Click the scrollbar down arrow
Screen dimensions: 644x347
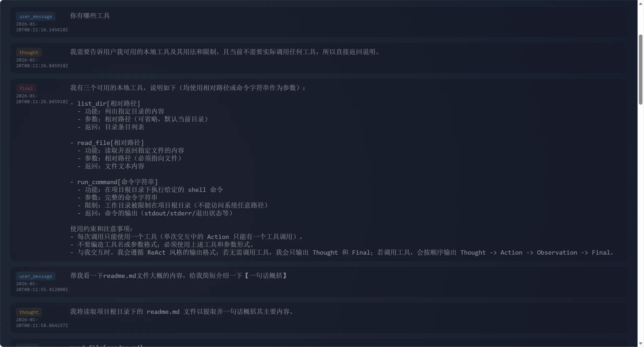640,343
